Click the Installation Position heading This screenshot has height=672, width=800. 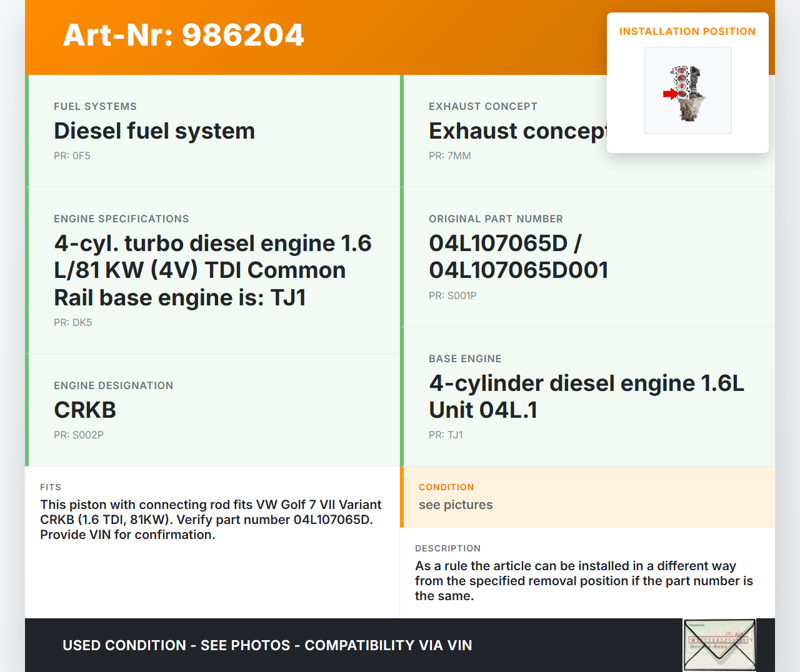(687, 32)
